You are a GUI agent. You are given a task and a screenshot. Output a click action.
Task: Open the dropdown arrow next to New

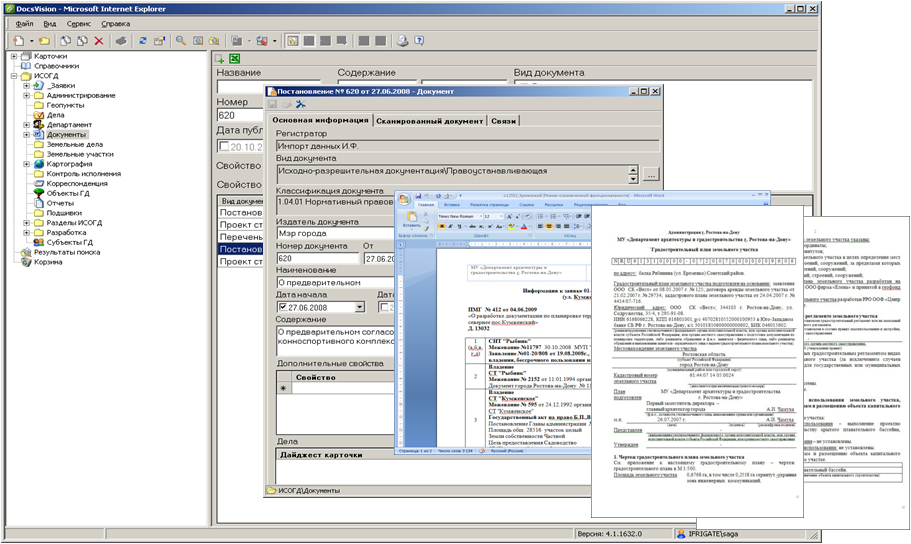tap(31, 41)
